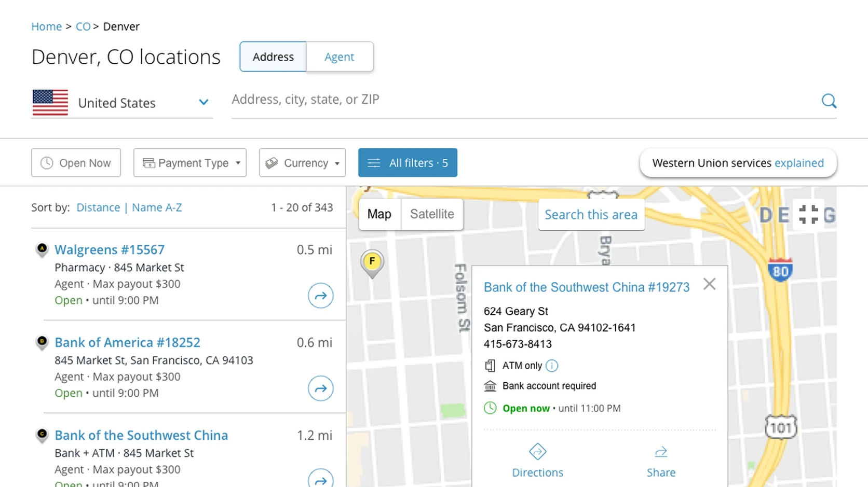Go to CO breadcrumb
868x487 pixels.
point(83,26)
